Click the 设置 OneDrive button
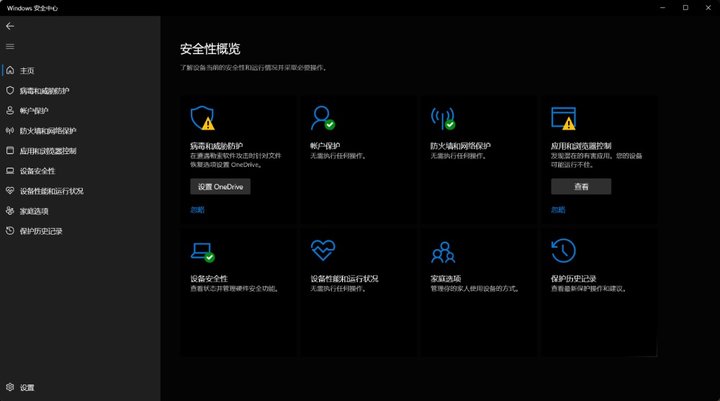Viewport: 720px width, 401px height. [x=220, y=186]
